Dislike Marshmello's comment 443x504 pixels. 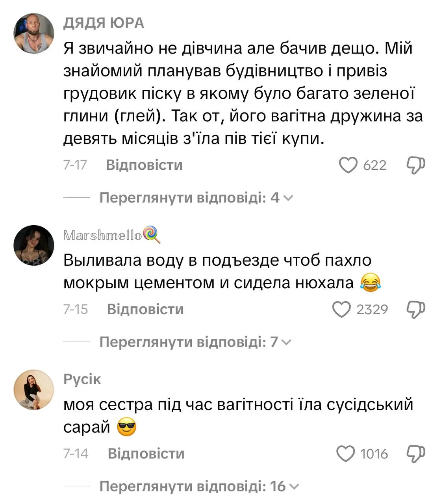[x=415, y=309]
